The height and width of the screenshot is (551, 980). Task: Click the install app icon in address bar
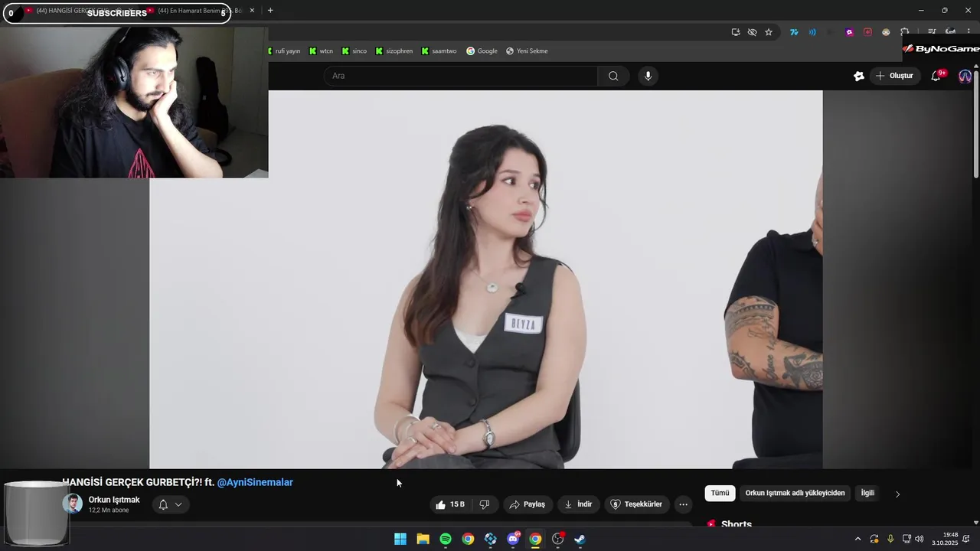pyautogui.click(x=736, y=32)
